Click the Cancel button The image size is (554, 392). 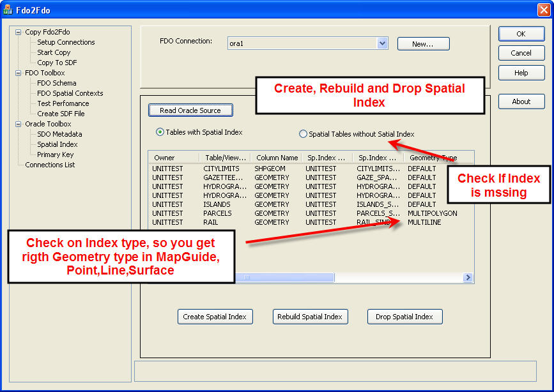pos(521,53)
